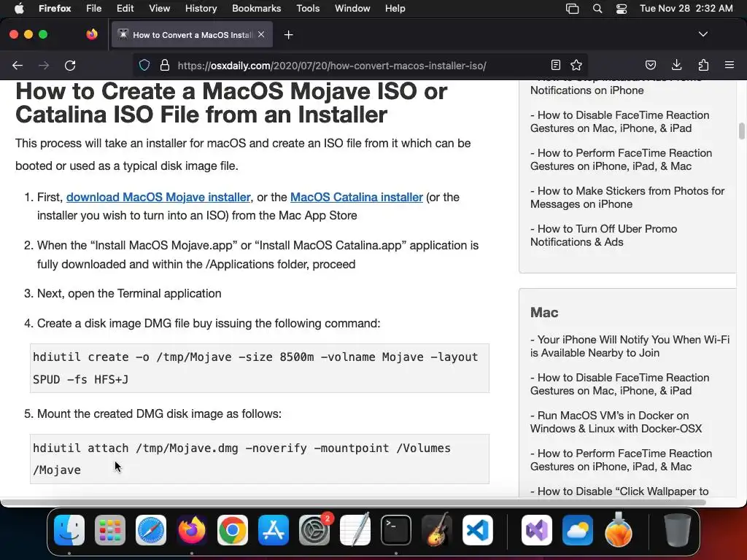Open Stage Manager icon in menu bar
The image size is (747, 560).
click(572, 8)
